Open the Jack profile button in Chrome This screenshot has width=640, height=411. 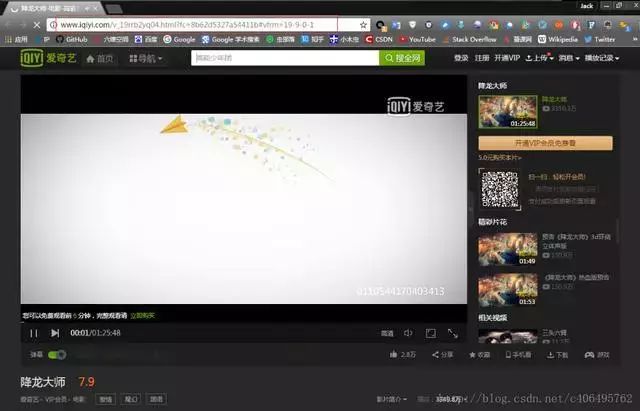coord(587,6)
